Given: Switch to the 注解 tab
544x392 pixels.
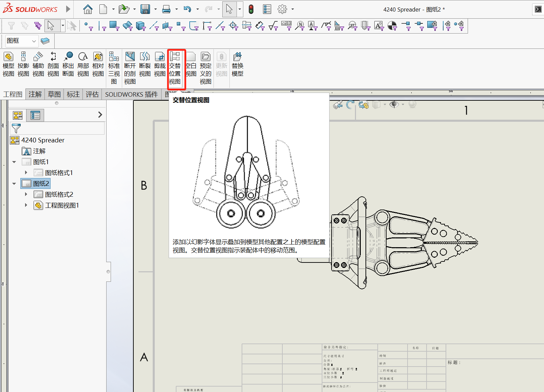Looking at the screenshot, I should (35, 94).
